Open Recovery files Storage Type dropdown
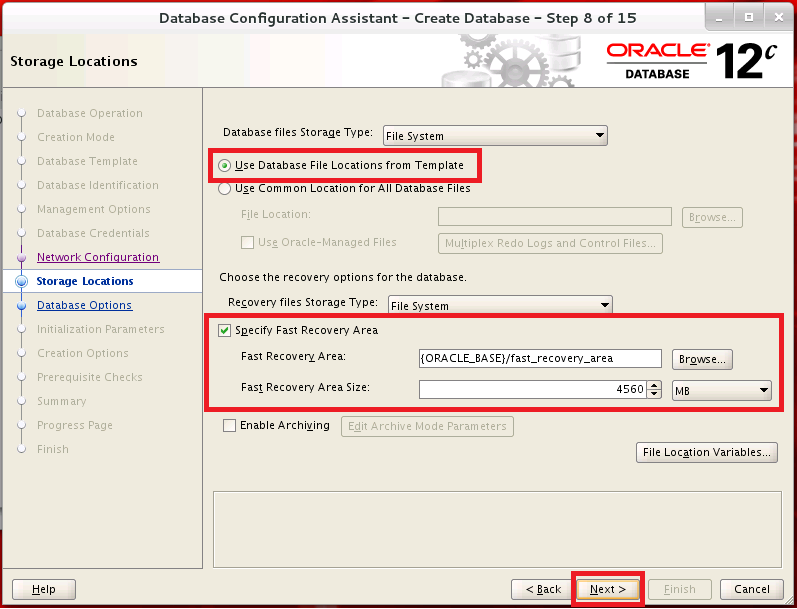 click(500, 306)
